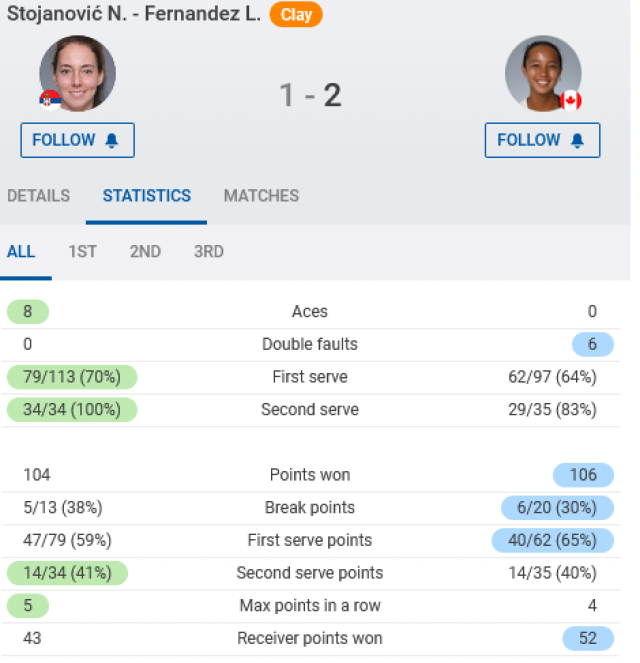Screen dimensions: 640x663
Task: Select the Statistics tab
Action: (x=147, y=196)
